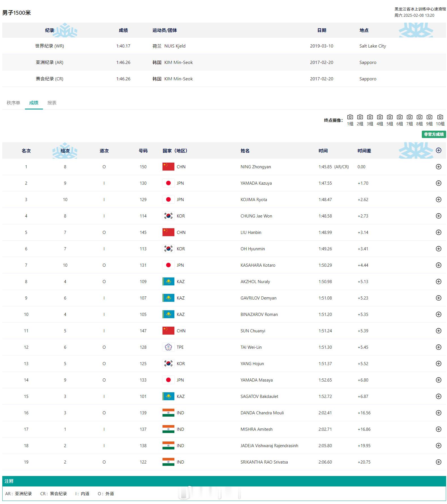Screen dimensions: 447x504
Task: Click China flag beside NING Zhongyan
Action: [x=168, y=167]
